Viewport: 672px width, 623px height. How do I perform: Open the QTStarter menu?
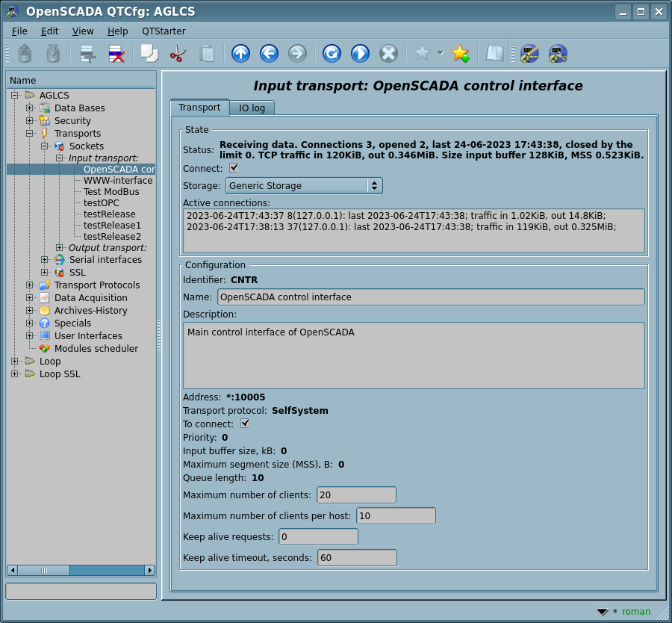164,31
